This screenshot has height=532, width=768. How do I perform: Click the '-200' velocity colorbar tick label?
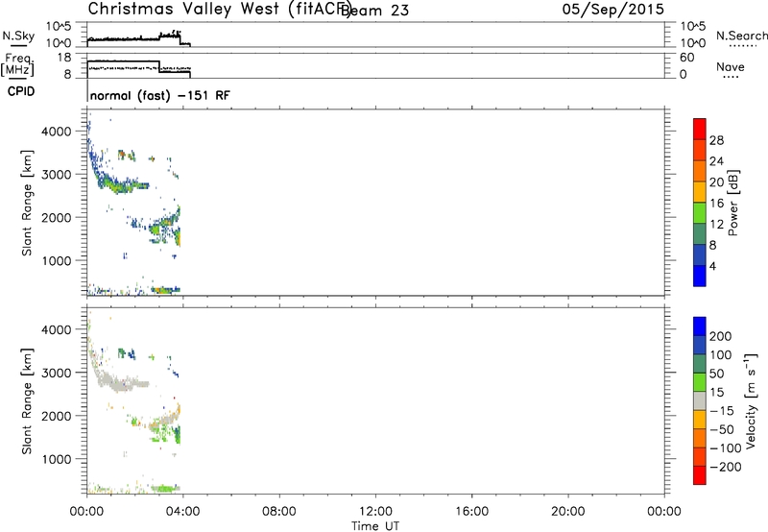click(726, 467)
